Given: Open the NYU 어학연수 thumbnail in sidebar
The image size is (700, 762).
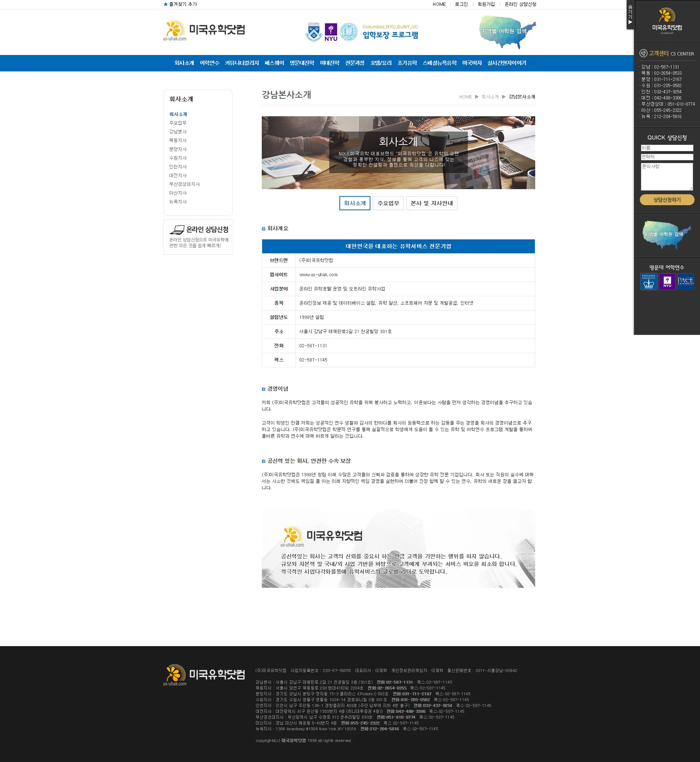Looking at the screenshot, I should 667,282.
